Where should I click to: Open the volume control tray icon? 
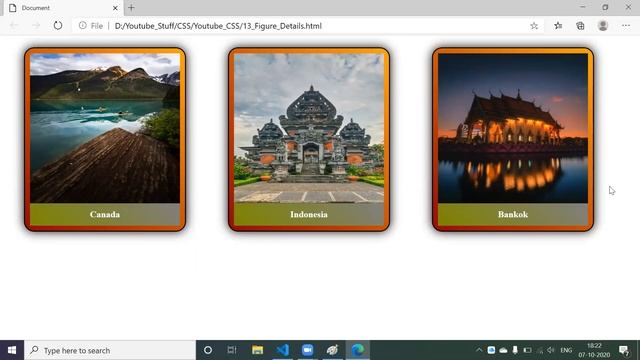click(x=551, y=350)
